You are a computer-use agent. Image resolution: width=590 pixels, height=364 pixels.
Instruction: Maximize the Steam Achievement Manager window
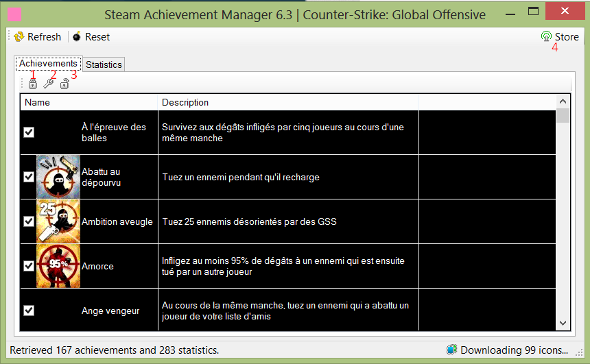pos(533,11)
